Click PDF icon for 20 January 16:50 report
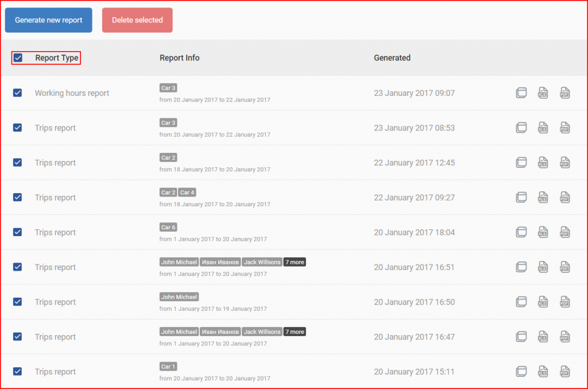The height and width of the screenshot is (389, 588). [x=565, y=302]
